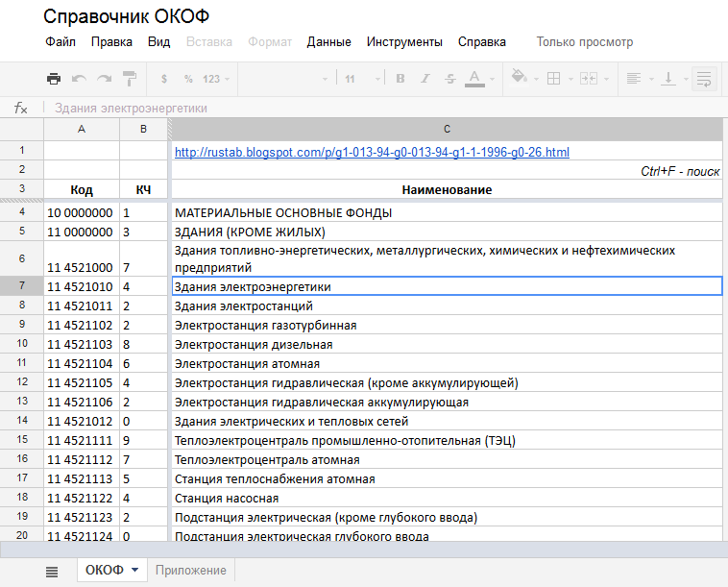Click the Print icon in toolbar

54,79
